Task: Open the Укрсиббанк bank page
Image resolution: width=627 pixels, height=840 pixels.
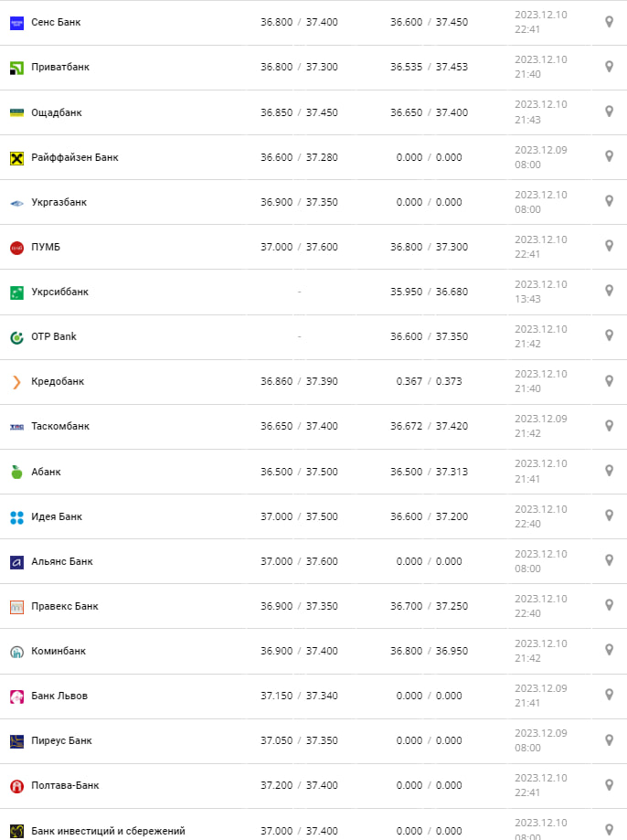Action: click(59, 292)
